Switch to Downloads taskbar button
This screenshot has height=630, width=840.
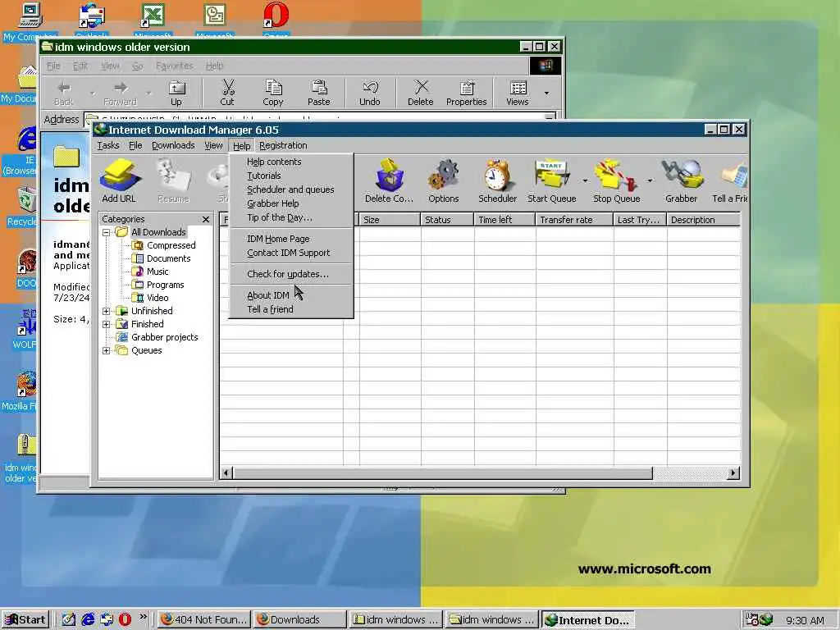(x=299, y=620)
